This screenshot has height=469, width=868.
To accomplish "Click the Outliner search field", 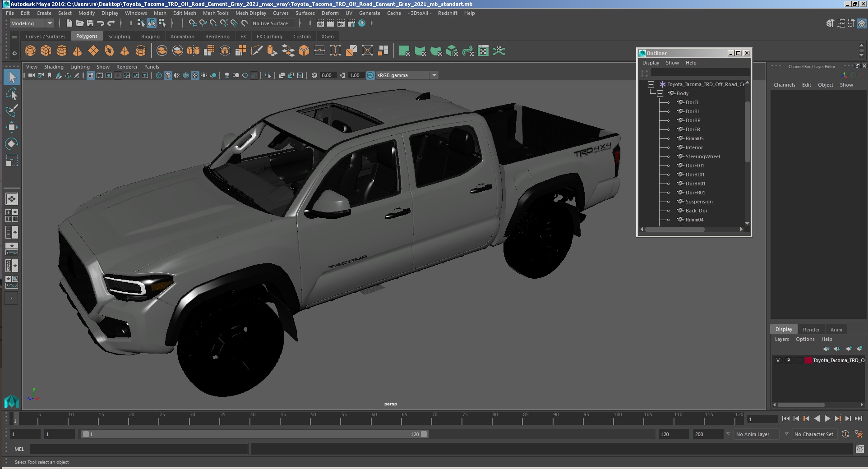I will click(x=700, y=73).
